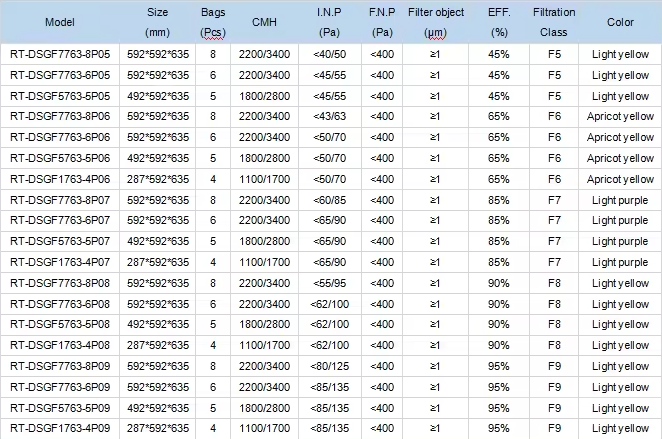Select model cell RT-DSGF7763-8P09
Viewport: 662px width, 439px height.
(60, 366)
